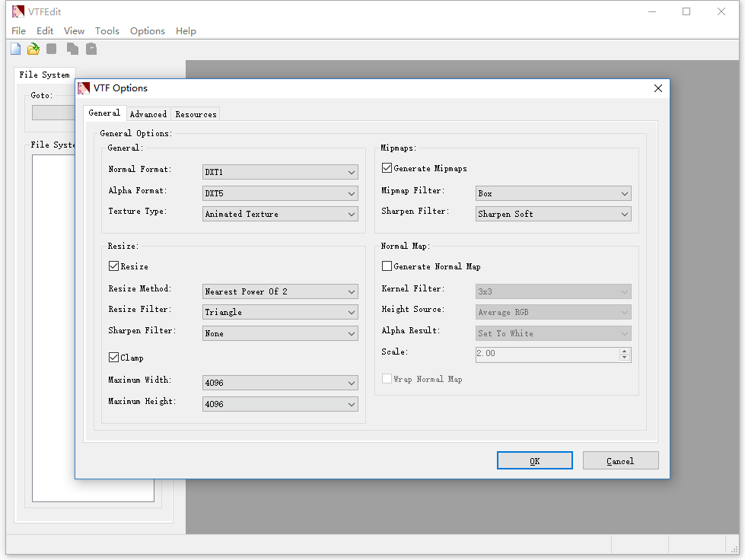Click the Cancel button

(x=620, y=460)
